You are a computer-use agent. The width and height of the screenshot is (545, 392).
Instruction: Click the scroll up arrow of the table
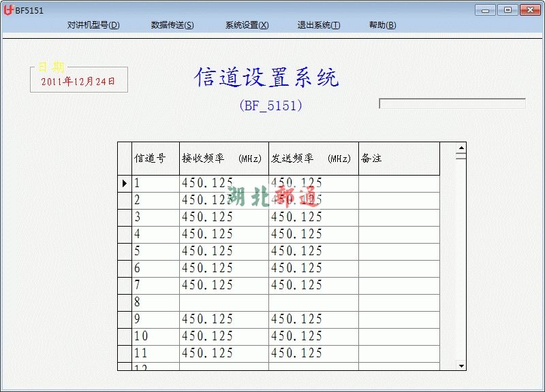coord(461,147)
